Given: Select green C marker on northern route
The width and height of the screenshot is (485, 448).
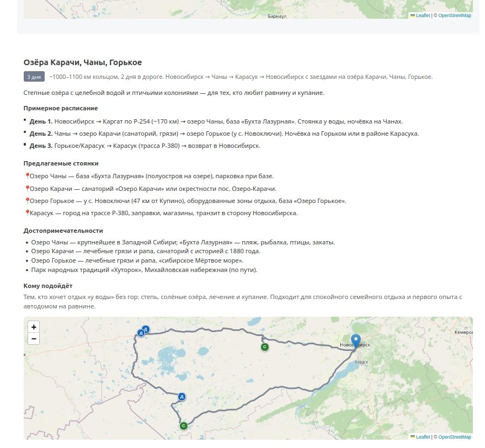Looking at the screenshot, I should pyautogui.click(x=265, y=347).
